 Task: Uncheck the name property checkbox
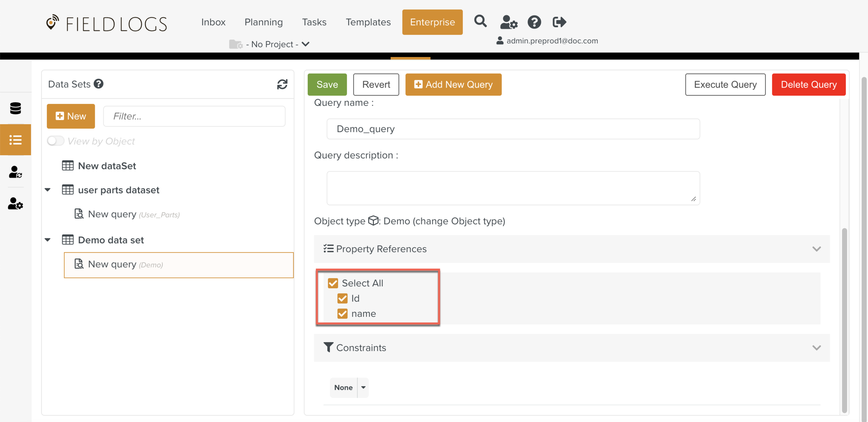[342, 314]
